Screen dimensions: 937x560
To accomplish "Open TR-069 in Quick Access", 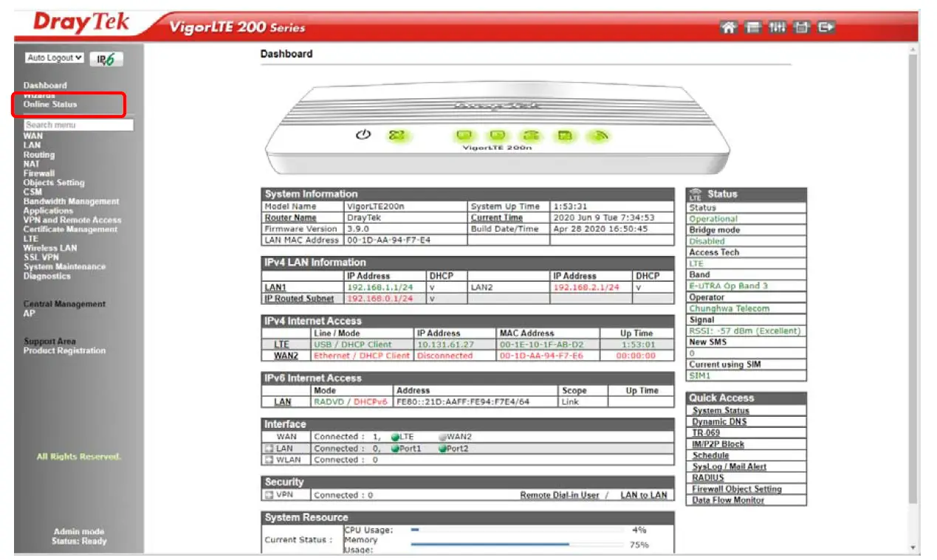I will point(706,433).
